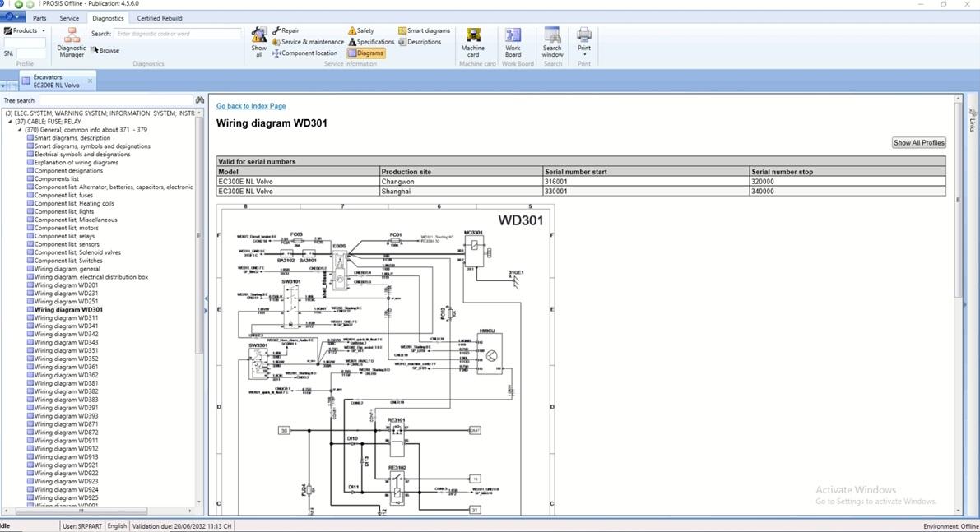Screen dimensions: 980x532
Task: Click the diagnostic code Search field
Action: 178,34
